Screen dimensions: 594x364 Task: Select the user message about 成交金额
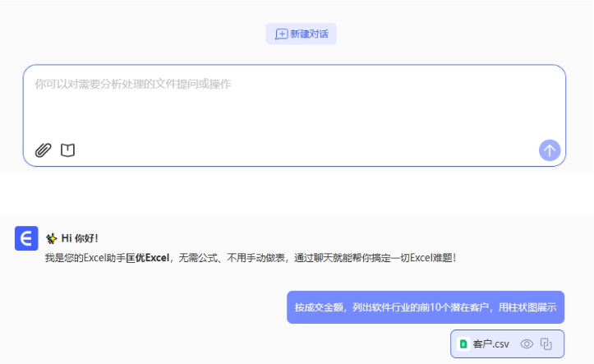(x=426, y=307)
